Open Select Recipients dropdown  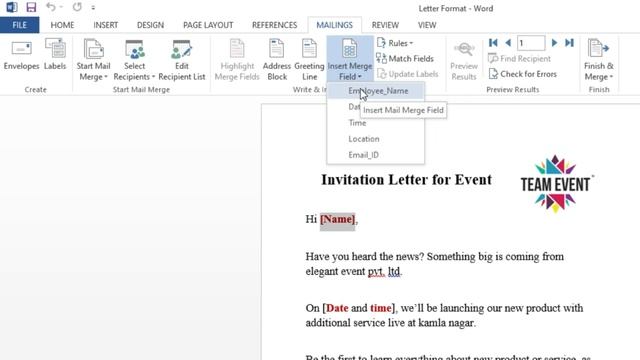tap(134, 60)
